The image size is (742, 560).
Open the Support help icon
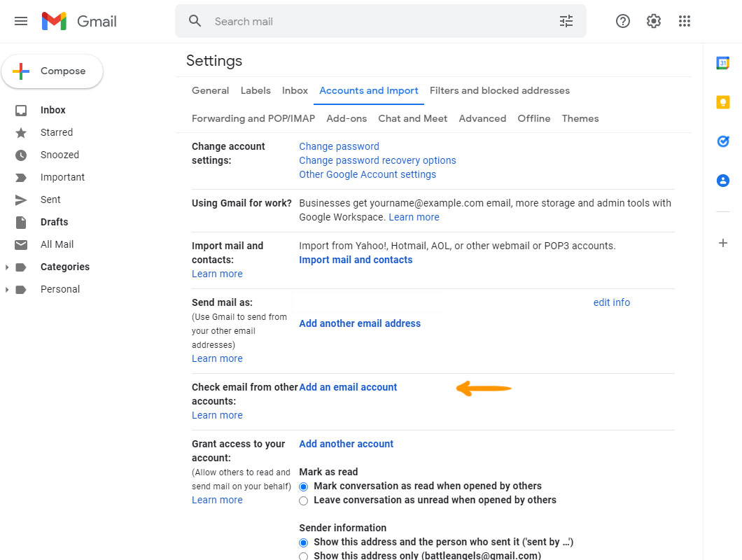click(623, 21)
